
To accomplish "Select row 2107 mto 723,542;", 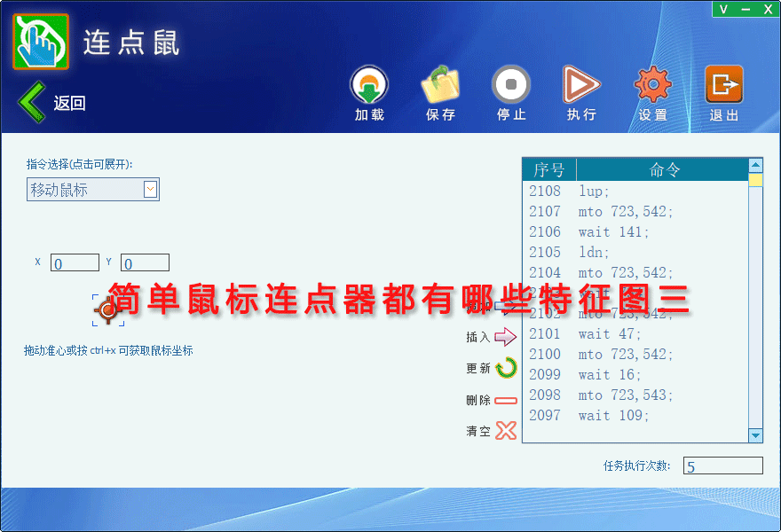I will coord(635,212).
